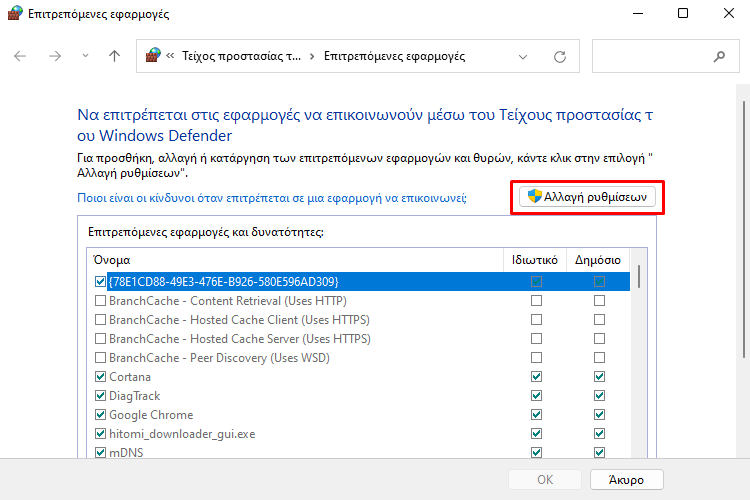Go forward with the right arrow

coord(55,56)
